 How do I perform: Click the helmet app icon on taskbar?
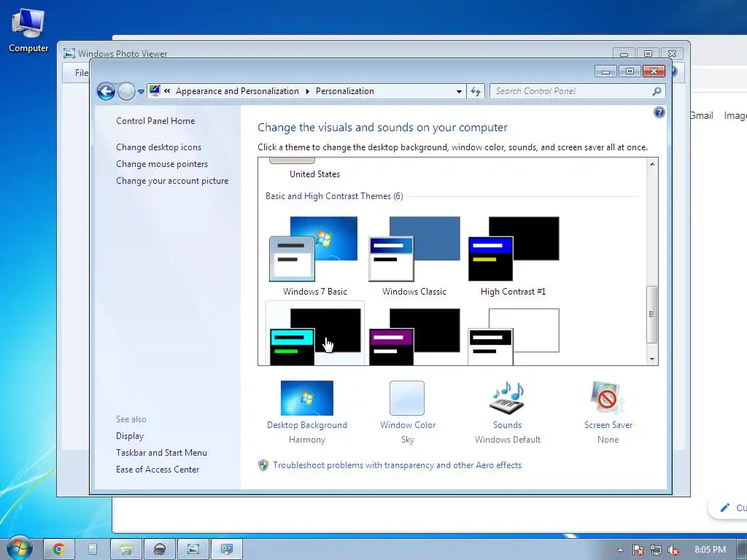(x=160, y=550)
